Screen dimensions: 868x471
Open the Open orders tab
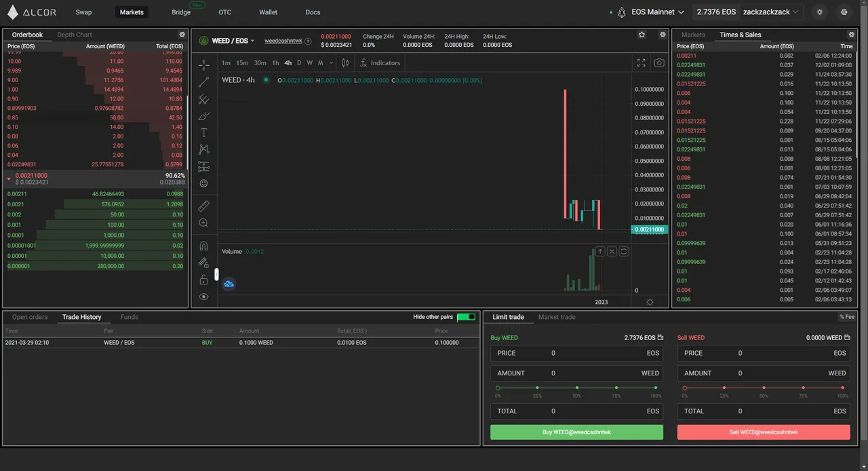(x=30, y=317)
